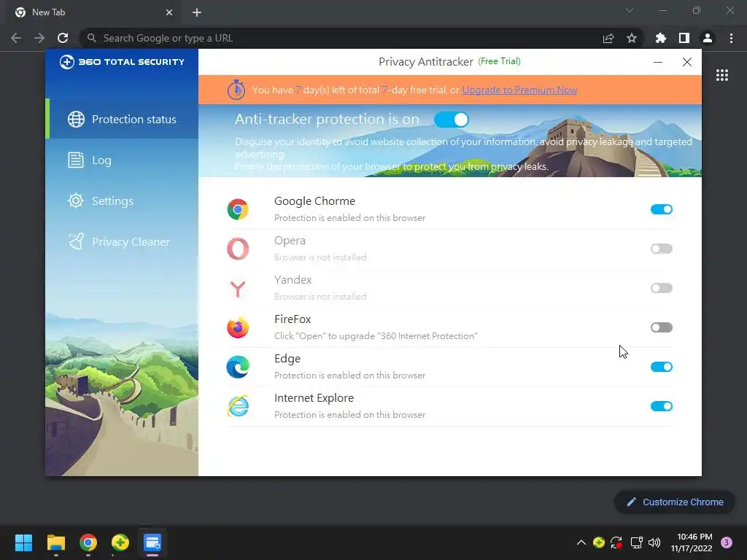Open the notification count badge
This screenshot has height=560, width=747.
(727, 542)
